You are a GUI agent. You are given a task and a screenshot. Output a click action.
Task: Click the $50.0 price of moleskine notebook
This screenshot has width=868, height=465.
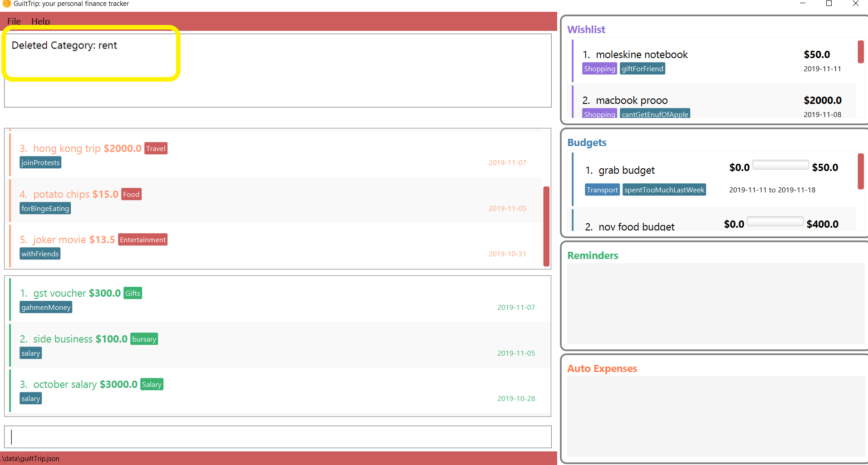(817, 54)
